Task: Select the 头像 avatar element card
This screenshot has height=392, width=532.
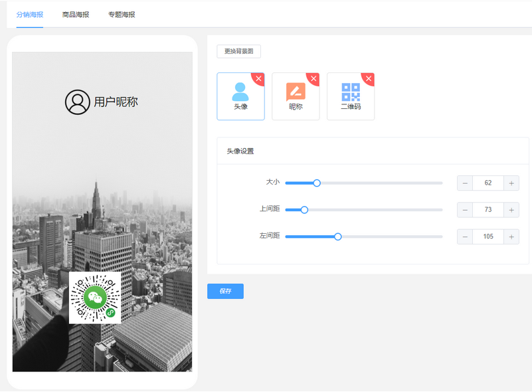Action: 240,97
